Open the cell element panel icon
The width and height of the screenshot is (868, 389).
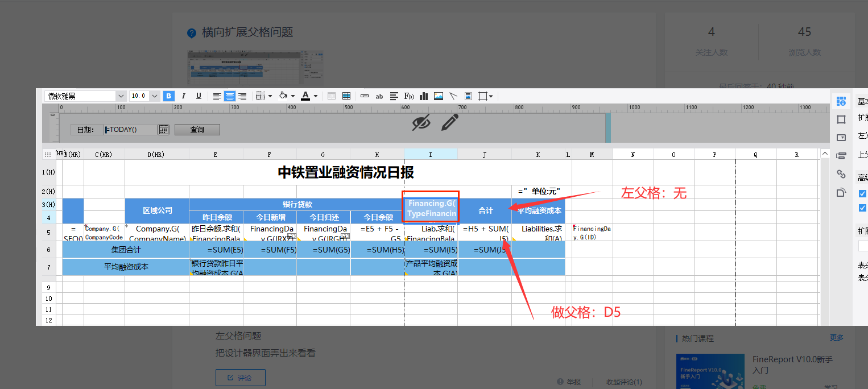coord(841,119)
